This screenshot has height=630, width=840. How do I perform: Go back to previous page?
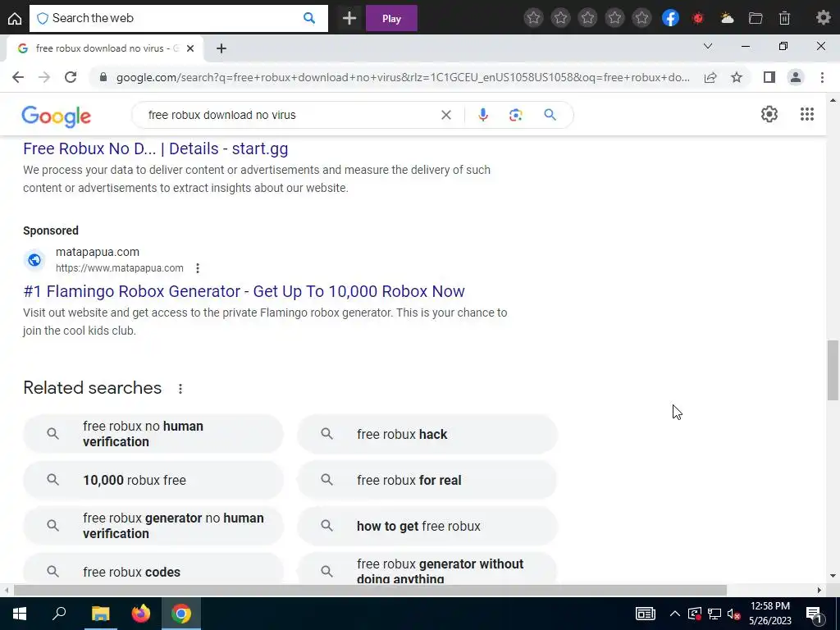[18, 77]
